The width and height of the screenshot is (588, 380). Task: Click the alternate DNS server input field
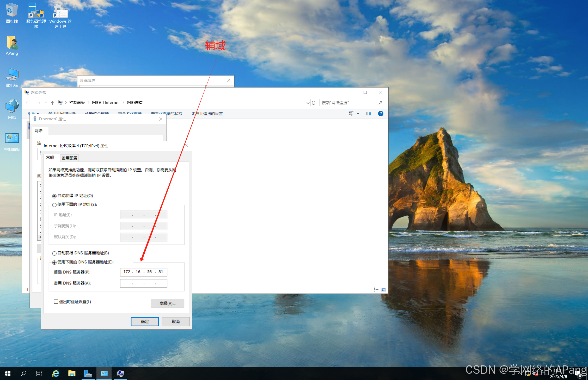143,283
